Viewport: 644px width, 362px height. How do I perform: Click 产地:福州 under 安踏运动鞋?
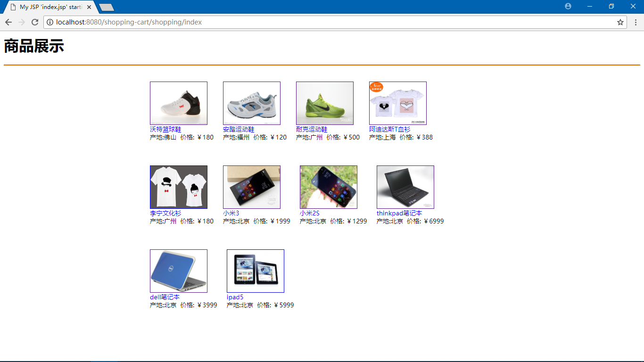click(x=236, y=137)
